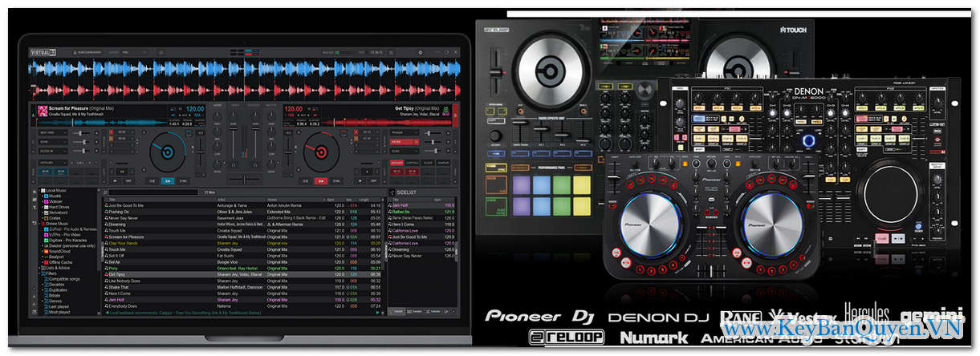Select Crates folder icon
Screen dimensions: 980x356
tap(47, 218)
